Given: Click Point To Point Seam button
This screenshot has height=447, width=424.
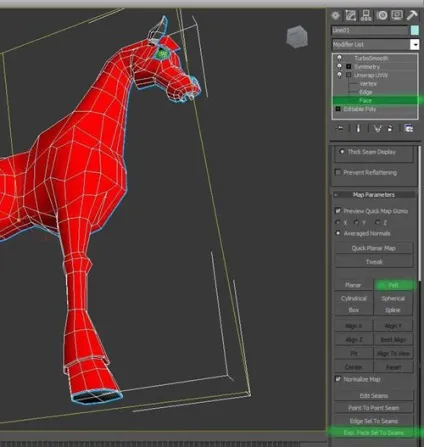Looking at the screenshot, I should point(374,408).
